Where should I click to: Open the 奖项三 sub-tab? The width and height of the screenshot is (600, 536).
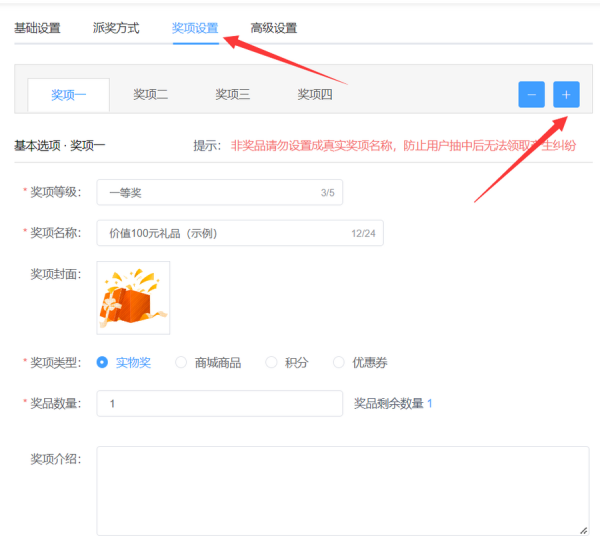point(232,94)
